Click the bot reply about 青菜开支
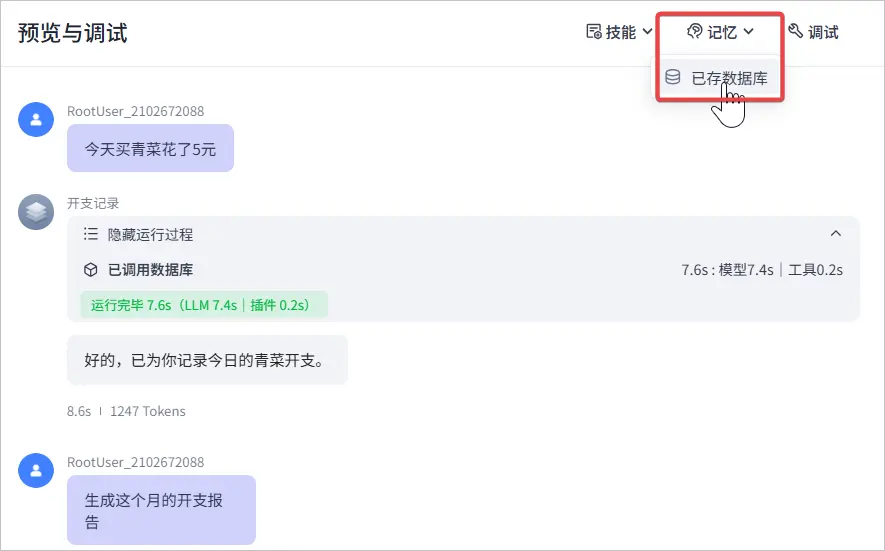885x551 pixels. [207, 360]
